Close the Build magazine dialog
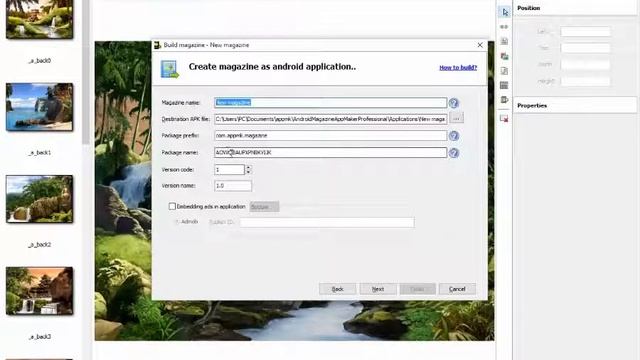Viewport: 640px width, 360px height. (480, 45)
